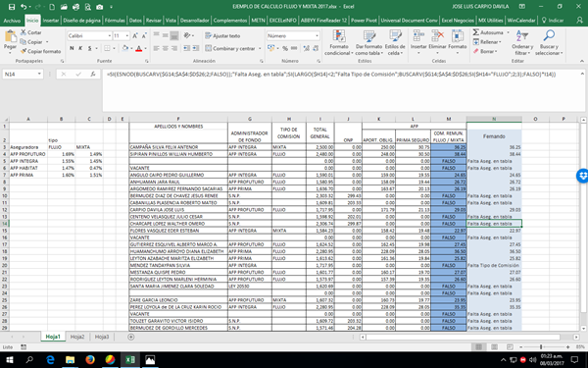The height and width of the screenshot is (368, 588).
Task: Click Rellenar fill button
Action: coord(487,42)
